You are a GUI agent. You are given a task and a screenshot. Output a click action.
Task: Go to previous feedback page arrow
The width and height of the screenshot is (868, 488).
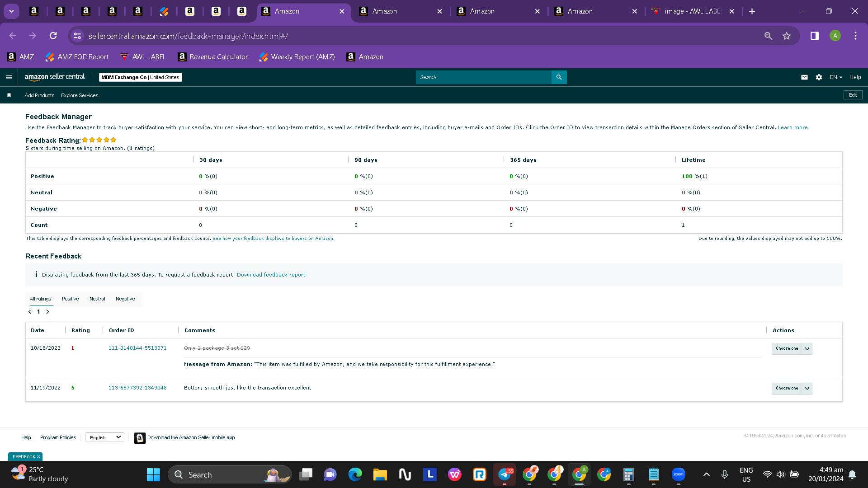30,312
